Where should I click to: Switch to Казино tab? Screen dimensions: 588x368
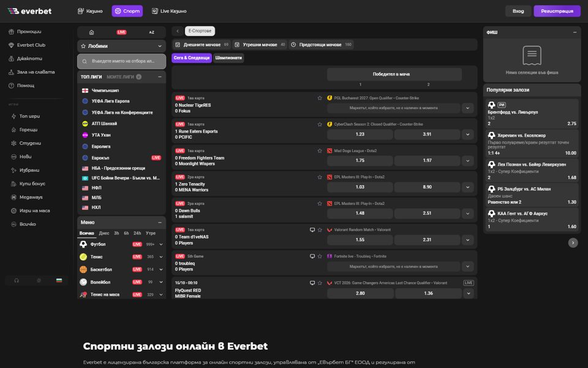90,11
